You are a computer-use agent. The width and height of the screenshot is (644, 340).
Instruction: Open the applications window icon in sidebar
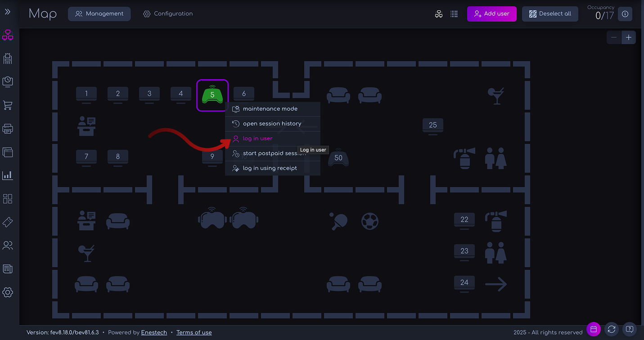[8, 198]
